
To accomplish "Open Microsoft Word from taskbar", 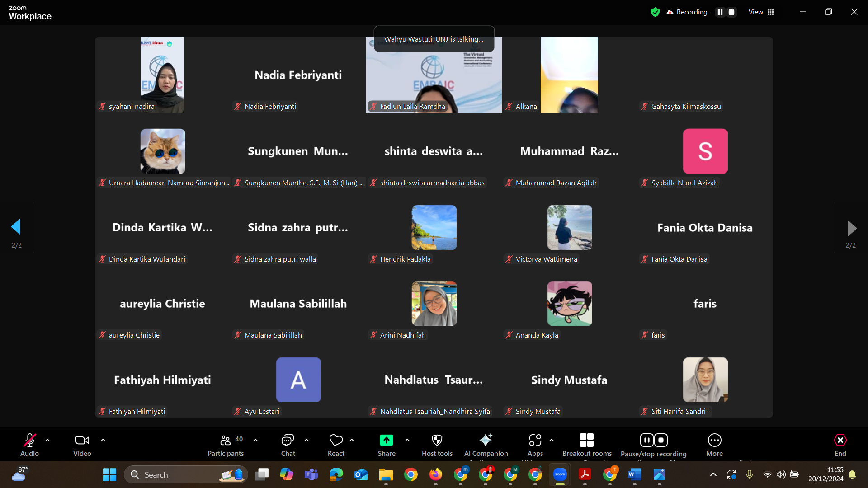I will (634, 474).
